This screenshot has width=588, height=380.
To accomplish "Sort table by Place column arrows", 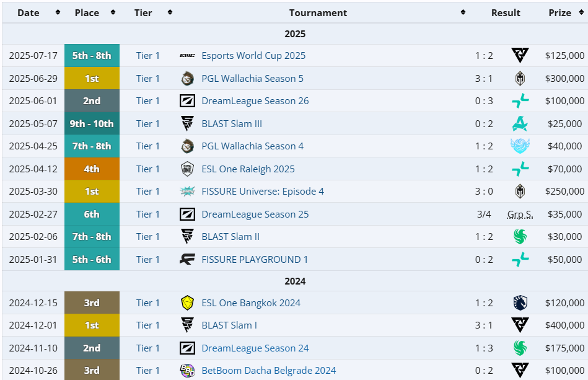I will 113,12.
